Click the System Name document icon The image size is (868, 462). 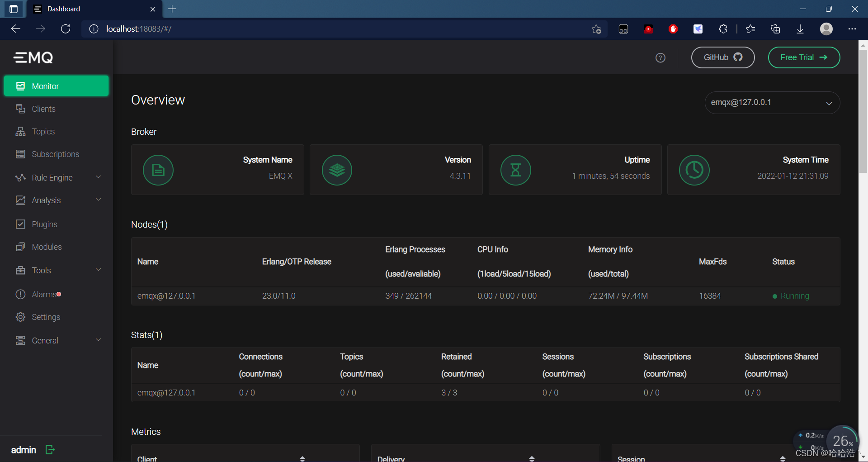click(x=158, y=170)
